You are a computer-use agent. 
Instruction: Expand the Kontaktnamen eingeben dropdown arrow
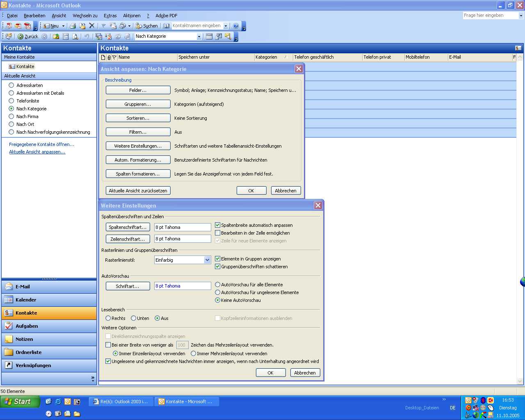point(226,26)
